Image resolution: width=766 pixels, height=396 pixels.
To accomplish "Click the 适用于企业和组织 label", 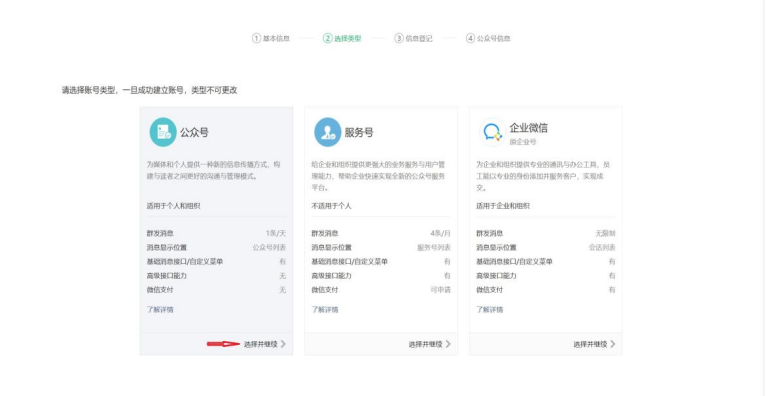I will click(x=503, y=206).
